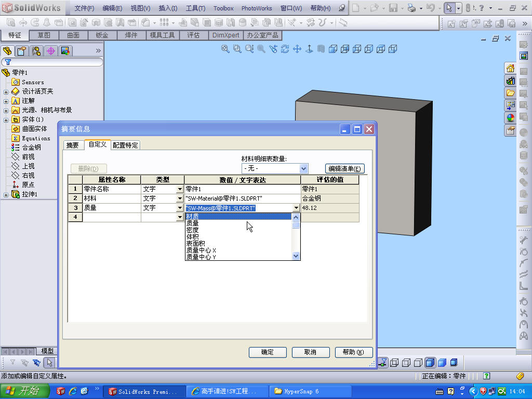The height and width of the screenshot is (399, 532).
Task: Open the 材料明细表数量 dropdown
Action: (x=303, y=168)
